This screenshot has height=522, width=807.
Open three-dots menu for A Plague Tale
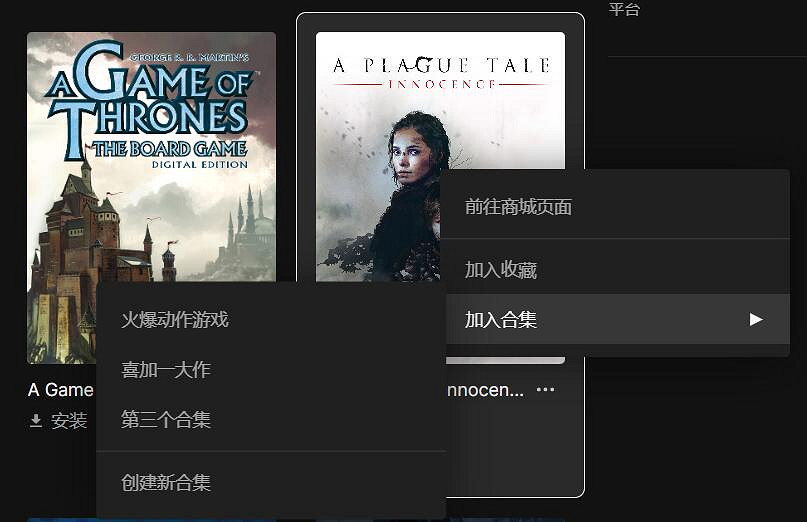coord(545,390)
